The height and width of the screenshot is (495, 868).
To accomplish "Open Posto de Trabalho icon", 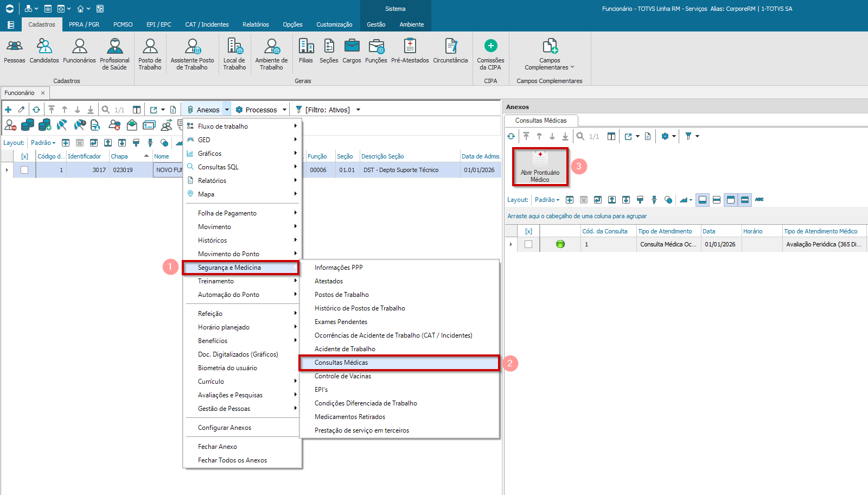I will [150, 54].
